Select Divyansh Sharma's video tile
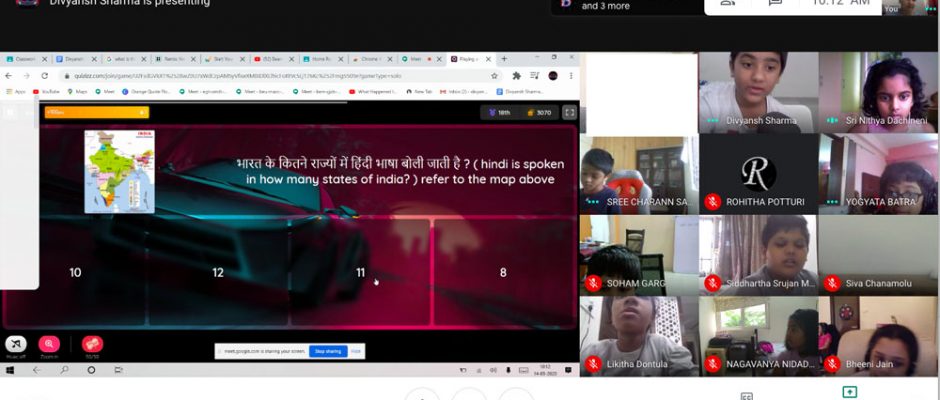Viewport: 940px width, 400px height. (x=758, y=92)
